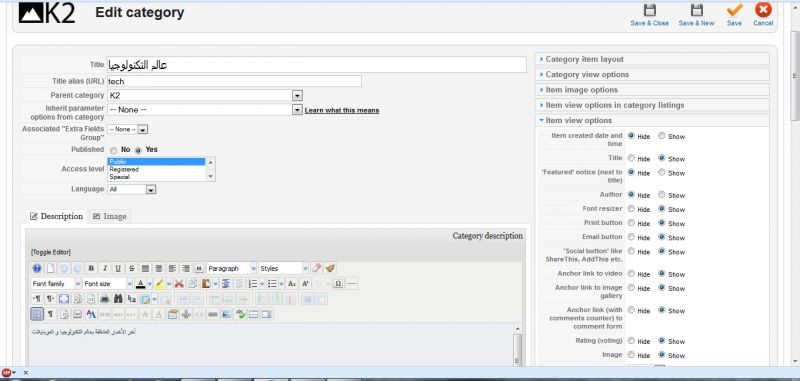
Task: Hide the item Title option
Action: 631,158
